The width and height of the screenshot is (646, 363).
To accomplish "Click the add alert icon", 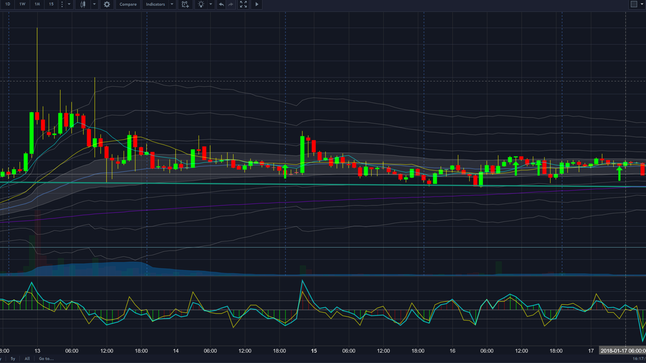I will 185,4.
